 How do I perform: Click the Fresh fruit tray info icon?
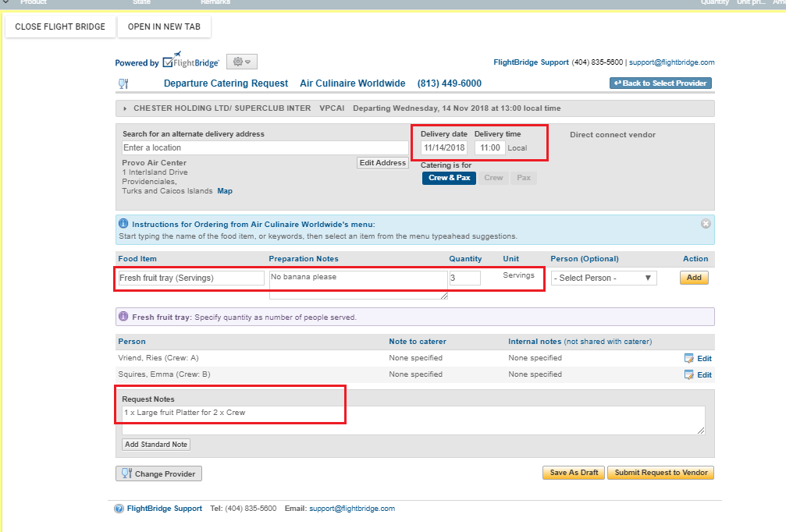point(123,317)
